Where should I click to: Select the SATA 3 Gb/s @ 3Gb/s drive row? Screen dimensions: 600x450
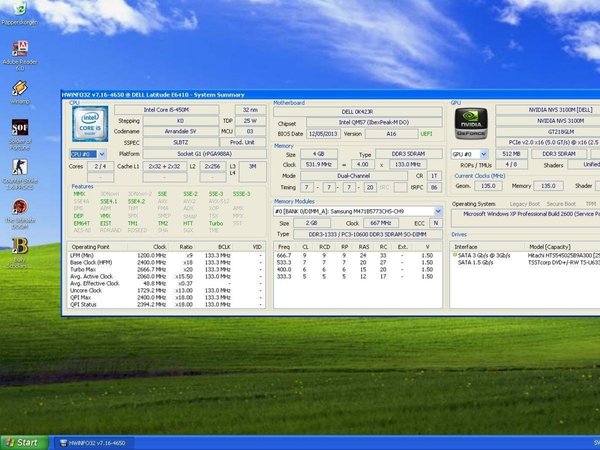click(525, 255)
